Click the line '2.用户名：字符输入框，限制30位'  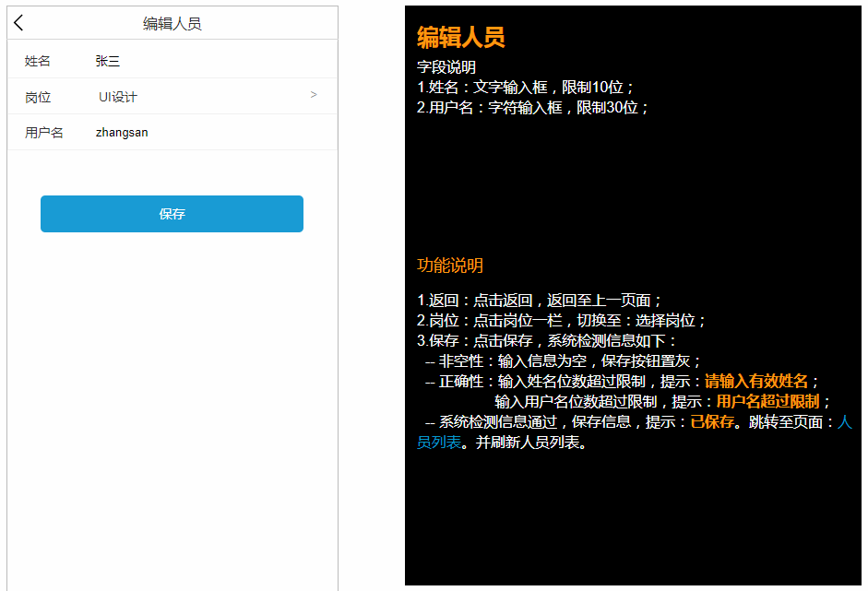532,107
